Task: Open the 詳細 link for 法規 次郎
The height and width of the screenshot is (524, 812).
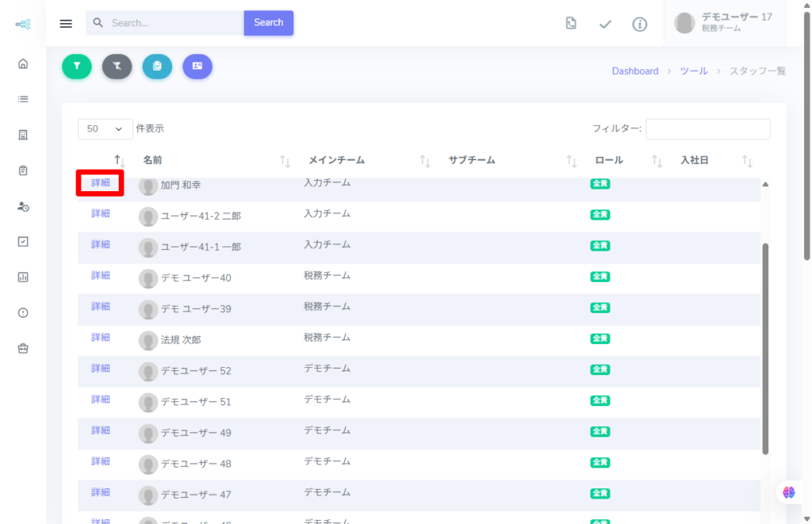Action: pyautogui.click(x=101, y=338)
